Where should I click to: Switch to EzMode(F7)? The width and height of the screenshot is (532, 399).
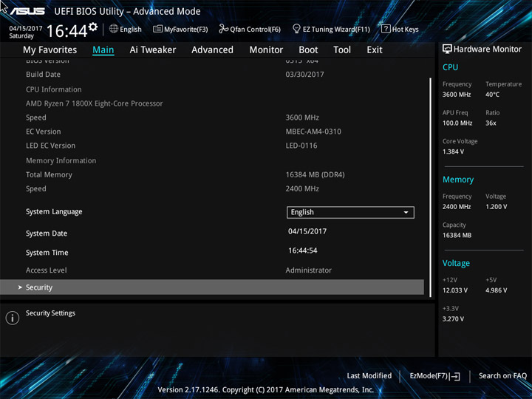[x=434, y=376]
